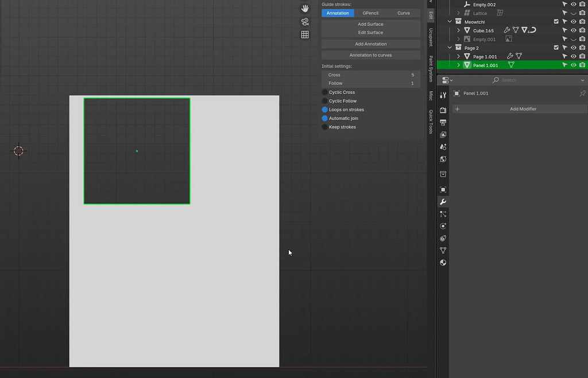Focus the properties Search field
Viewport: 588px width, 378px height.
pyautogui.click(x=535, y=80)
